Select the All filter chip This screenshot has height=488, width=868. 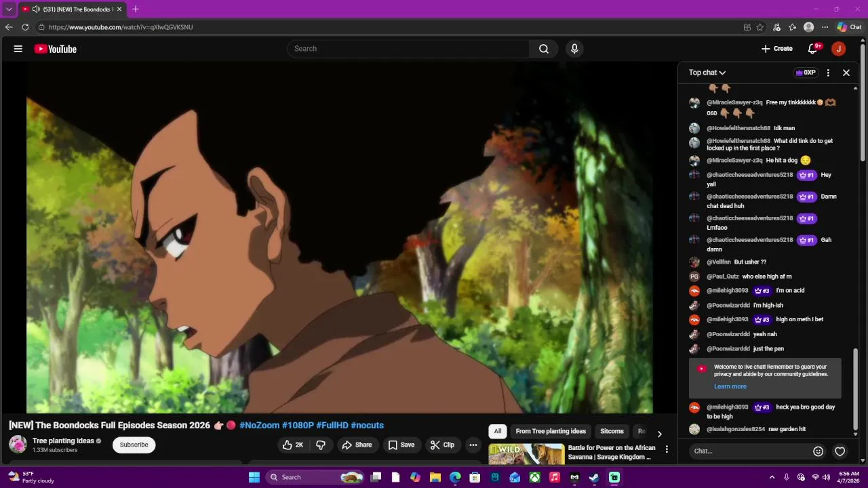coord(498,431)
